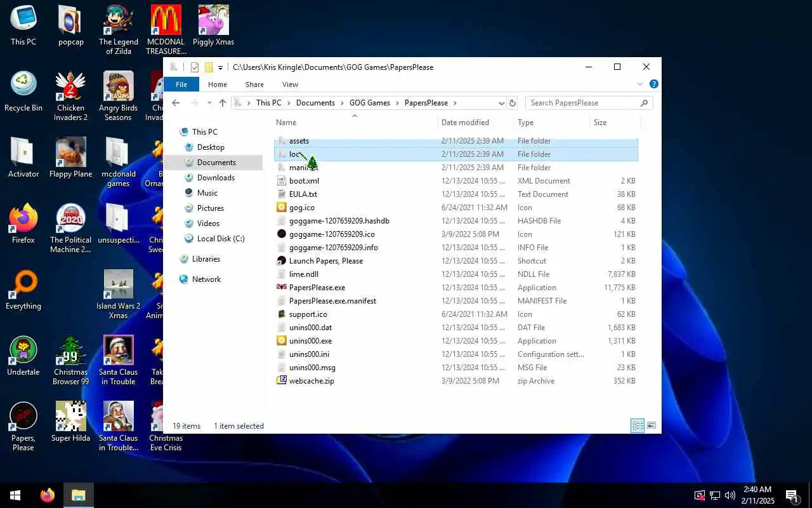Toggle properties checkmark in quick access toolbar
Screen dimensions: 812x508
click(195, 67)
